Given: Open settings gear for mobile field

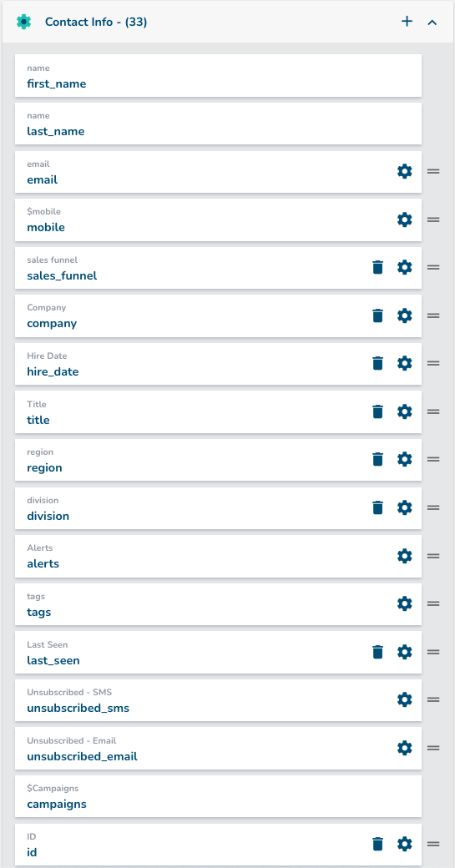Looking at the screenshot, I should point(405,220).
